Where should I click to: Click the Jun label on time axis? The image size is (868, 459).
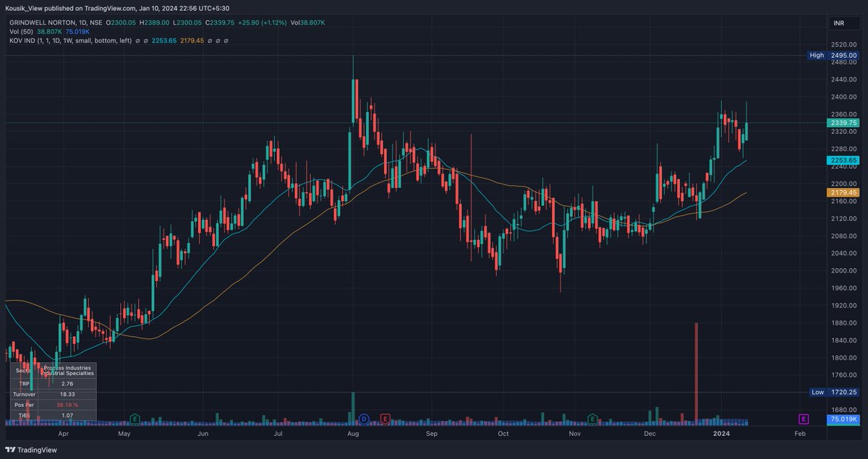(x=203, y=434)
